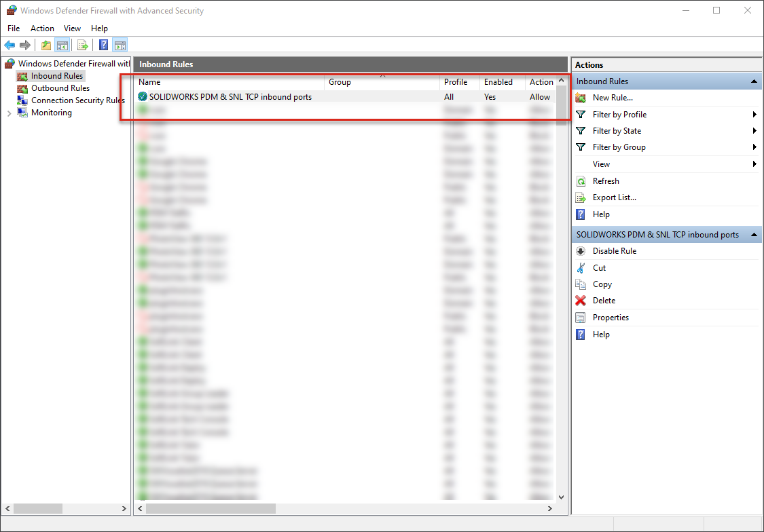Click the green Refresh icon
Screen dimensions: 764x532
click(x=581, y=181)
